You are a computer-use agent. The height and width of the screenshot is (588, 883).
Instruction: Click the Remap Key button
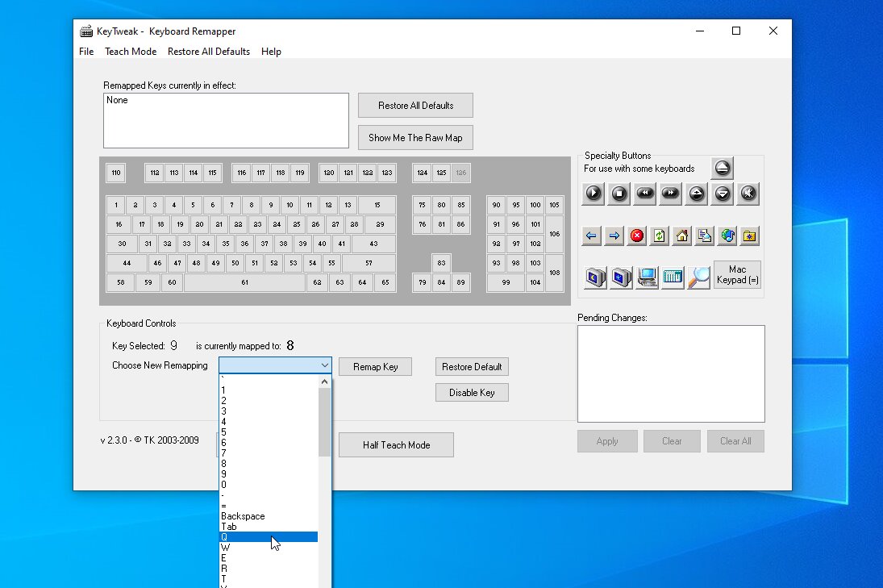click(375, 367)
